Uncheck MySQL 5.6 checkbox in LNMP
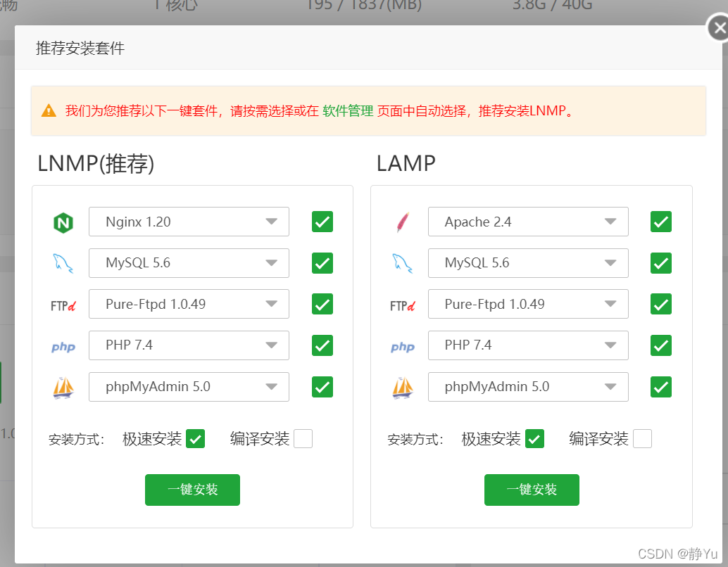Screen dimensions: 728x567 pos(322,262)
